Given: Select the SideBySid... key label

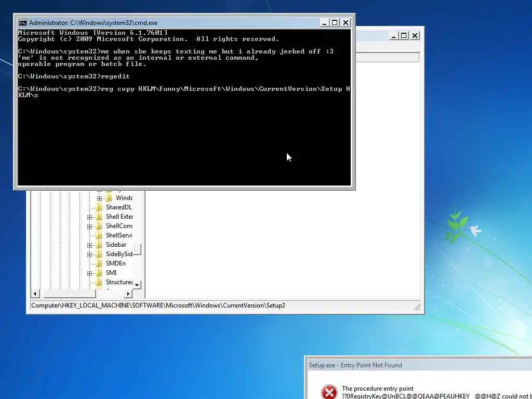Looking at the screenshot, I should coord(119,254).
